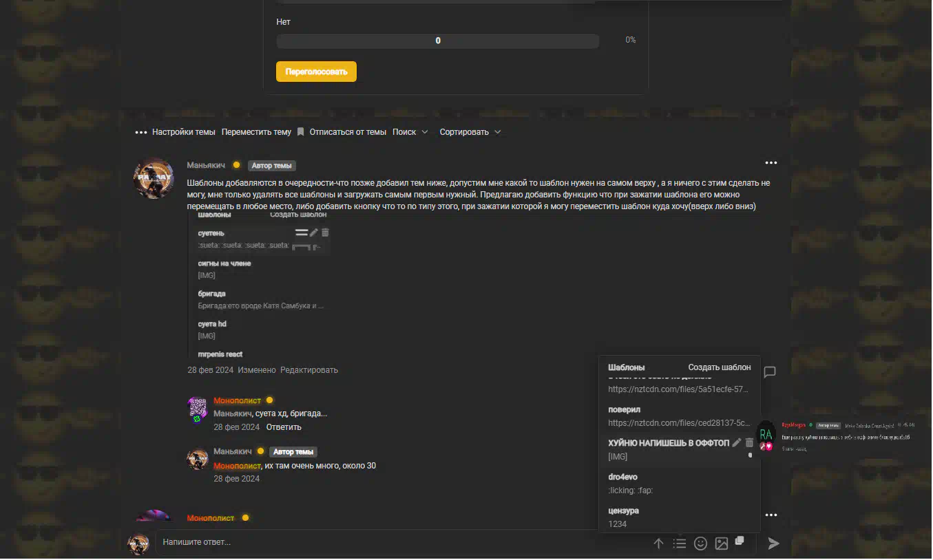This screenshot has height=560, width=933.
Task: Open Маньякич name in the reply comment
Action: (233, 451)
